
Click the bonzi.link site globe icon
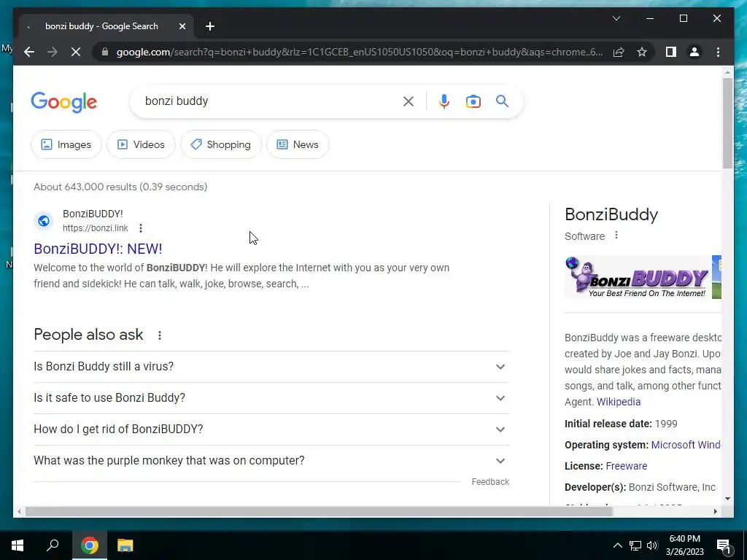click(x=44, y=221)
